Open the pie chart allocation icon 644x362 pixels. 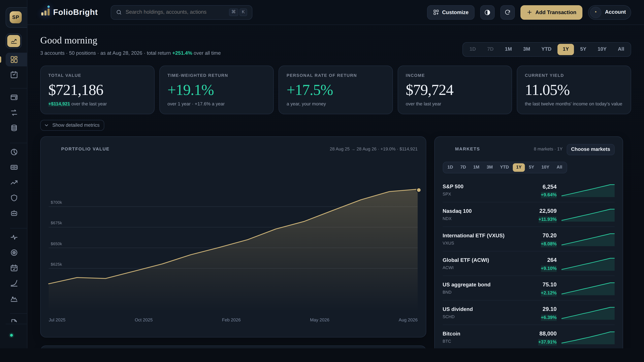[14, 152]
